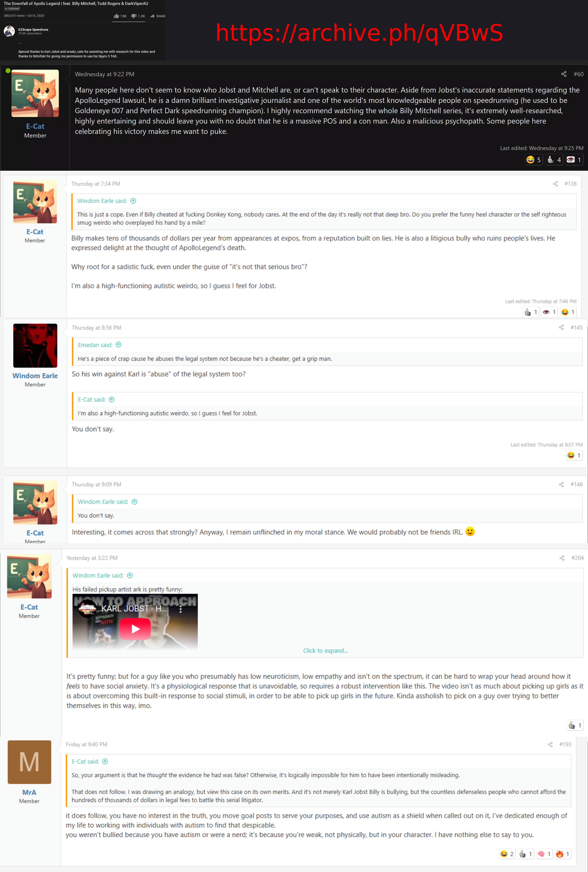Click timestamp Thursday at 8:56 PM
588x872 pixels.
coord(96,327)
